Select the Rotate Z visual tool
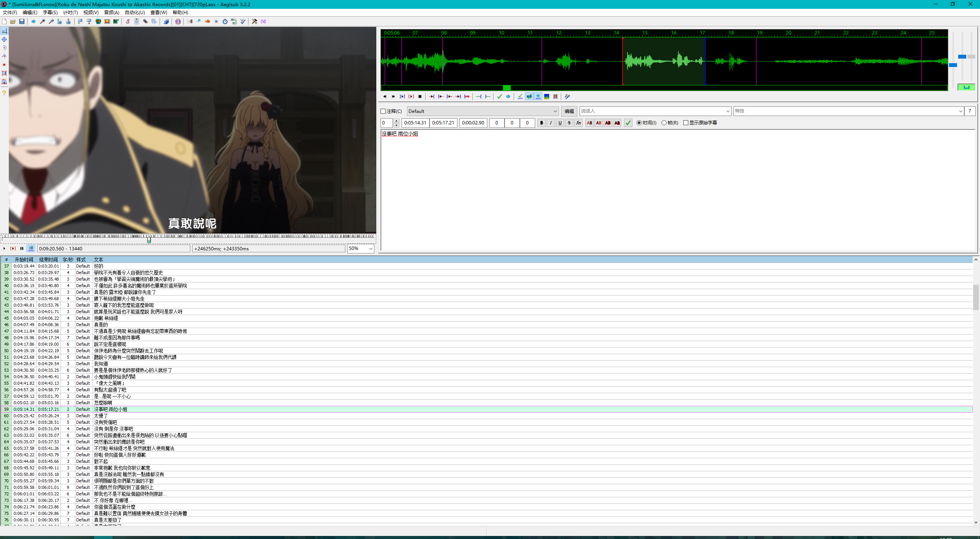Screen dimensions: 980x539 (x=4, y=48)
